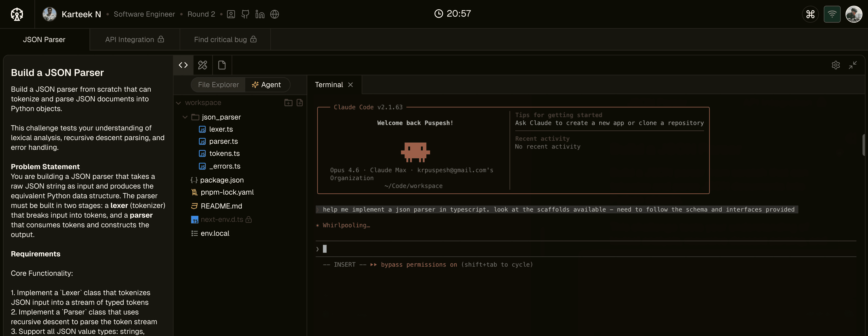Open candidate's LinkedIn profile icon

260,14
